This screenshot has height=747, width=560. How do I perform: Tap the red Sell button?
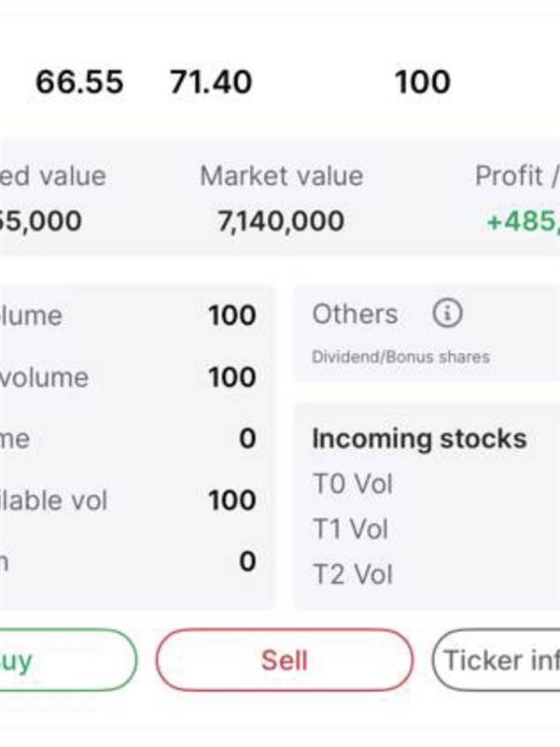pyautogui.click(x=285, y=660)
